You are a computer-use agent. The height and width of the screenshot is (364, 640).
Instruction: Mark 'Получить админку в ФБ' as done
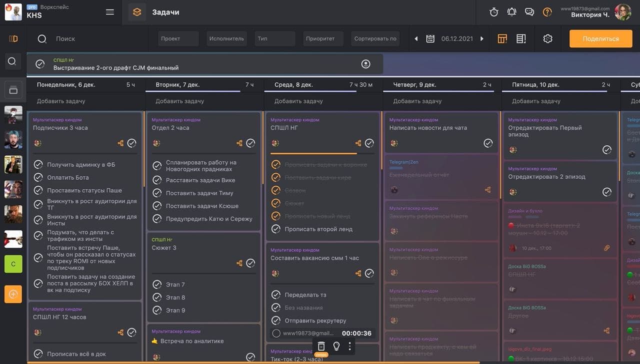(38, 164)
